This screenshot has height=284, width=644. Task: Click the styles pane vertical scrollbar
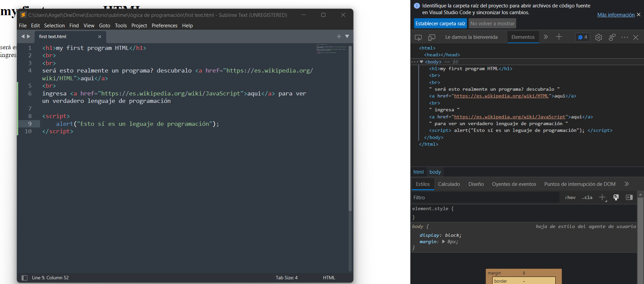click(640, 238)
